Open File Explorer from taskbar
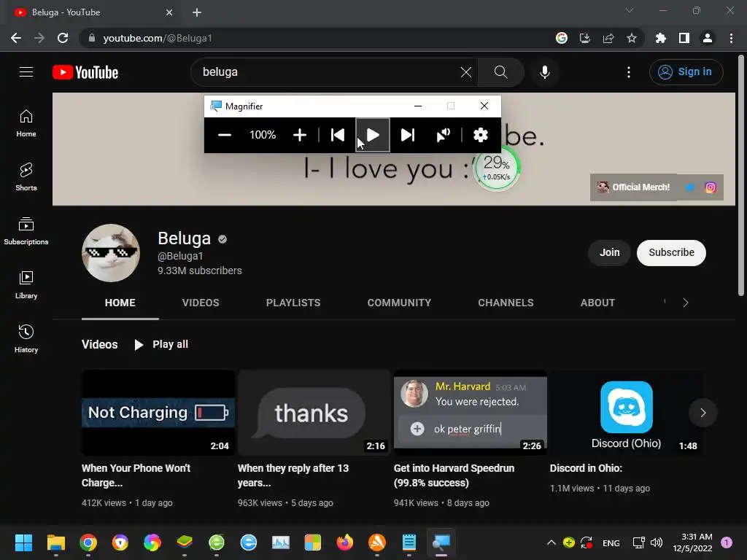This screenshot has height=560, width=747. point(55,542)
